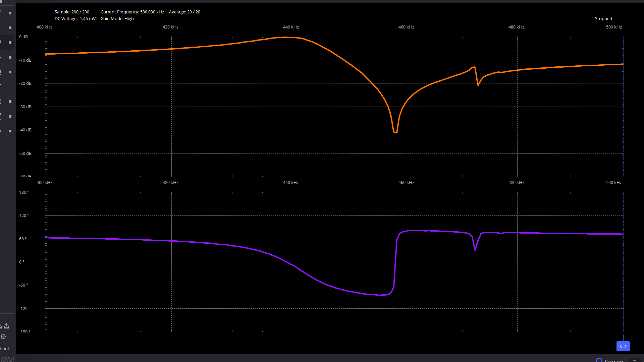644x362 pixels.
Task: Open cursor settings button next to Cursors
Action: click(x=635, y=360)
